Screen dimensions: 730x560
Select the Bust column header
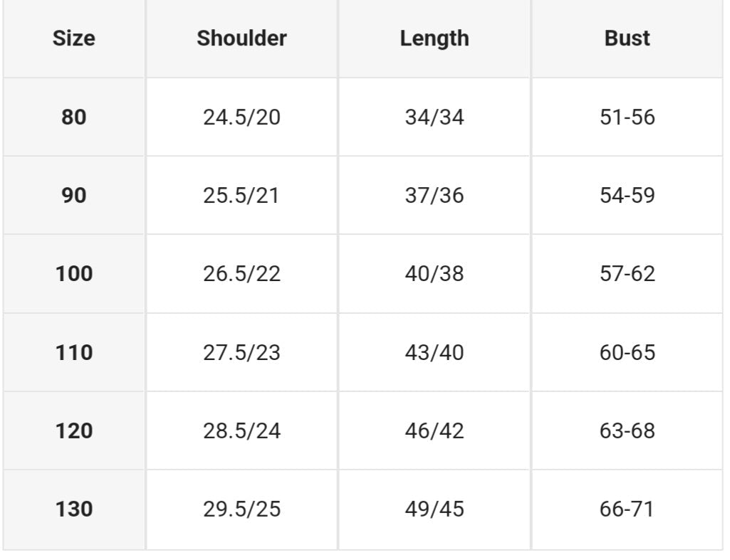point(627,38)
